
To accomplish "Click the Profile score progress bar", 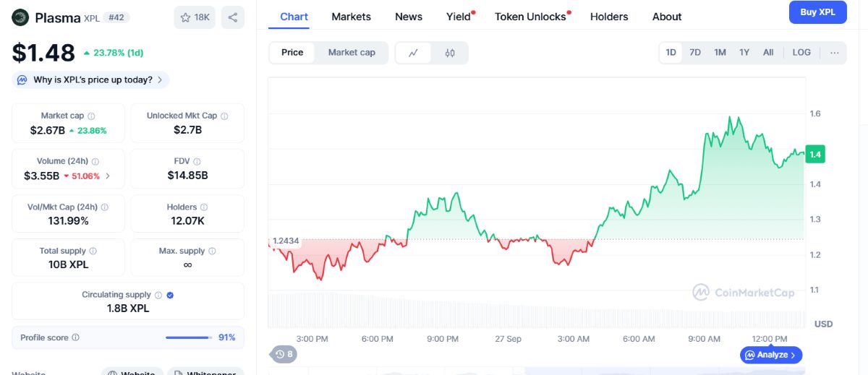I will (190, 337).
